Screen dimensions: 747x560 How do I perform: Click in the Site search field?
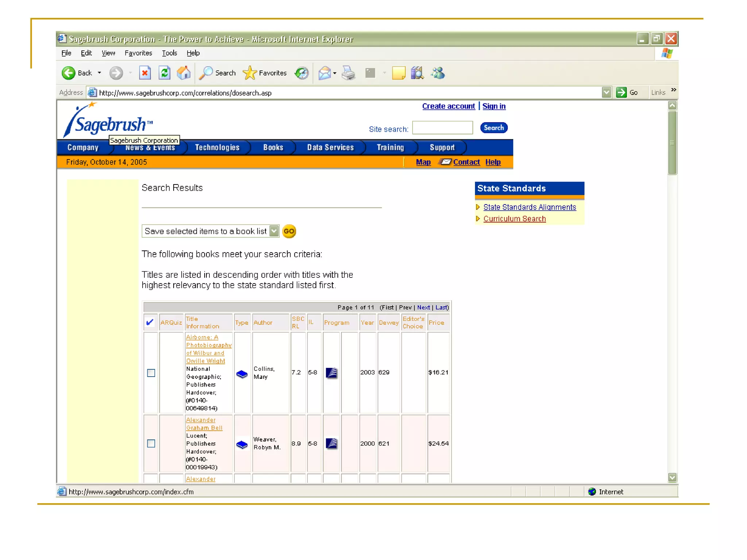[442, 128]
